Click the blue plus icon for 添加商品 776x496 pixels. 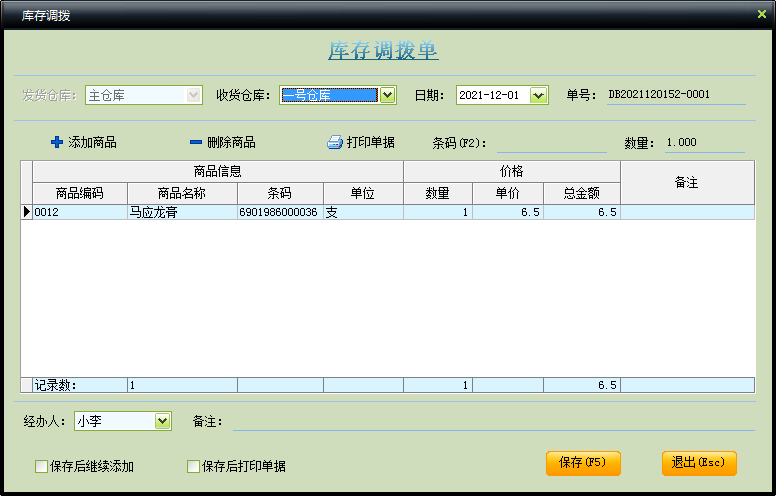pyautogui.click(x=57, y=142)
